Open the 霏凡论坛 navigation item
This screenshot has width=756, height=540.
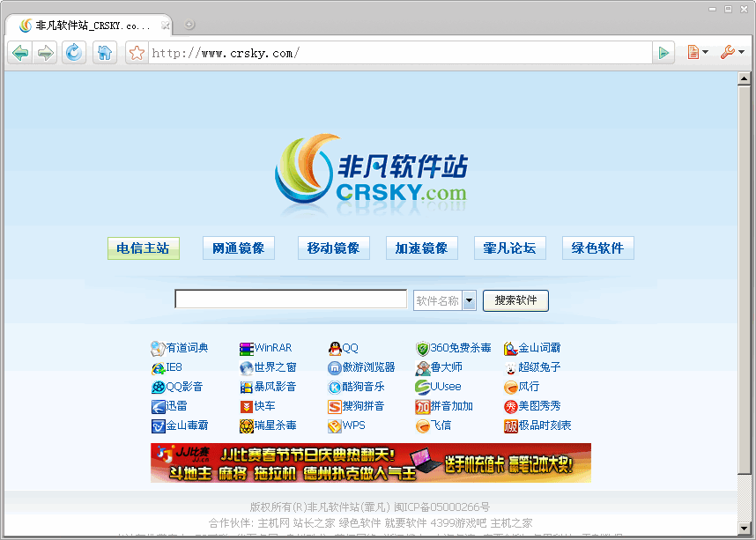(x=509, y=248)
